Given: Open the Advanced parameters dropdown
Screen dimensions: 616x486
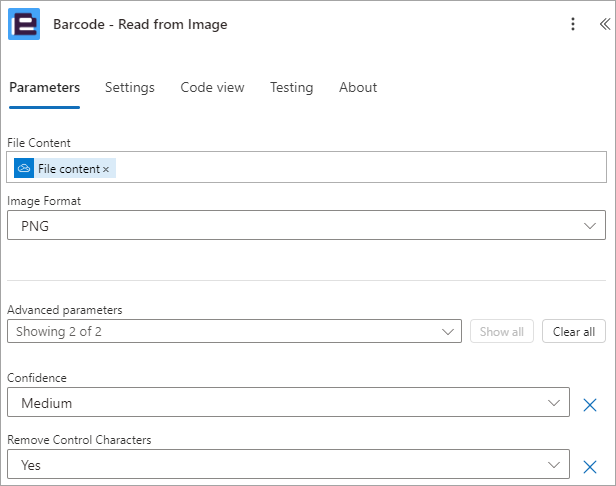Looking at the screenshot, I should [x=234, y=331].
